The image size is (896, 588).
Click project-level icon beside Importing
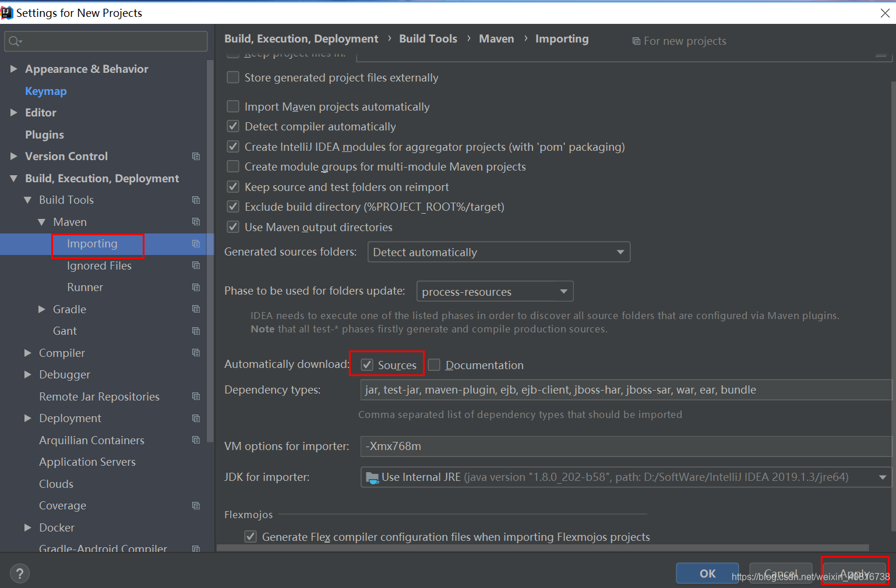click(196, 243)
